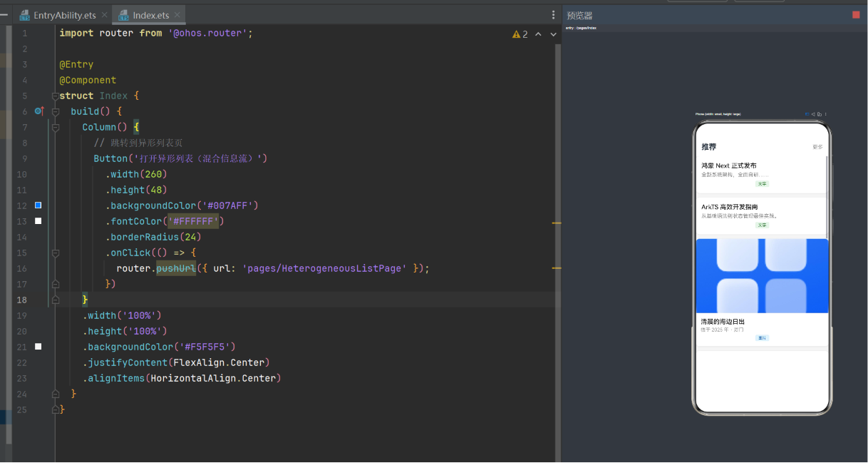This screenshot has height=463, width=868.
Task: Click the @Entry decorator
Action: point(76,64)
